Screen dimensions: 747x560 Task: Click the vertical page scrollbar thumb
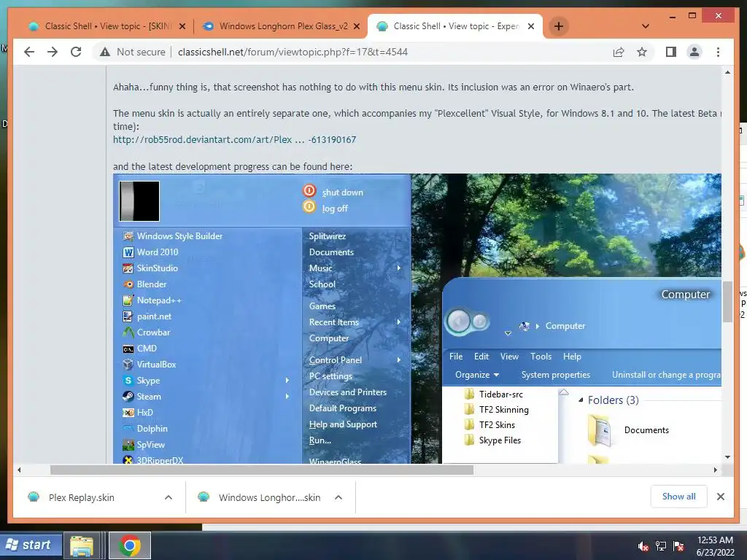(727, 301)
